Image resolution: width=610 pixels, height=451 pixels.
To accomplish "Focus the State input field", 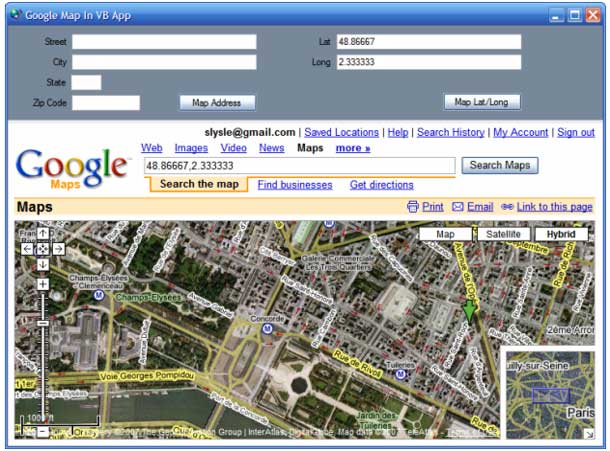I will tap(86, 82).
